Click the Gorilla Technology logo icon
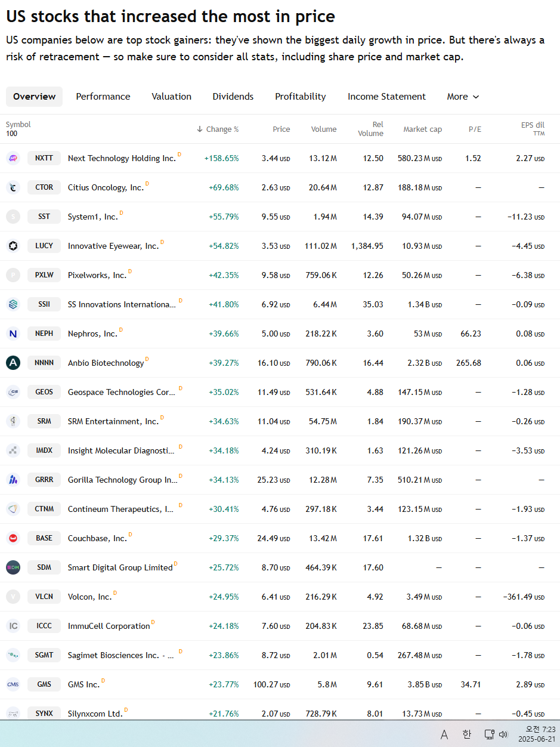The width and height of the screenshot is (560, 747). (x=13, y=480)
